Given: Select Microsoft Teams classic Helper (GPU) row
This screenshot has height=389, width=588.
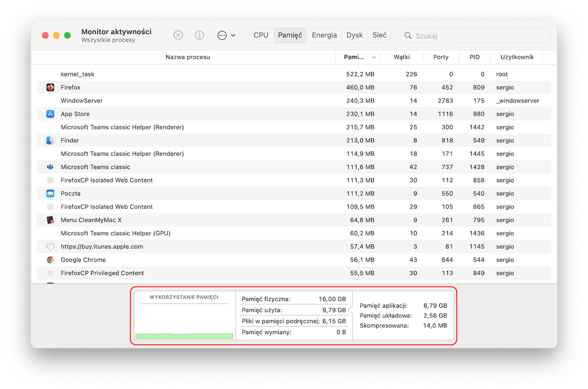Looking at the screenshot, I should click(x=294, y=233).
